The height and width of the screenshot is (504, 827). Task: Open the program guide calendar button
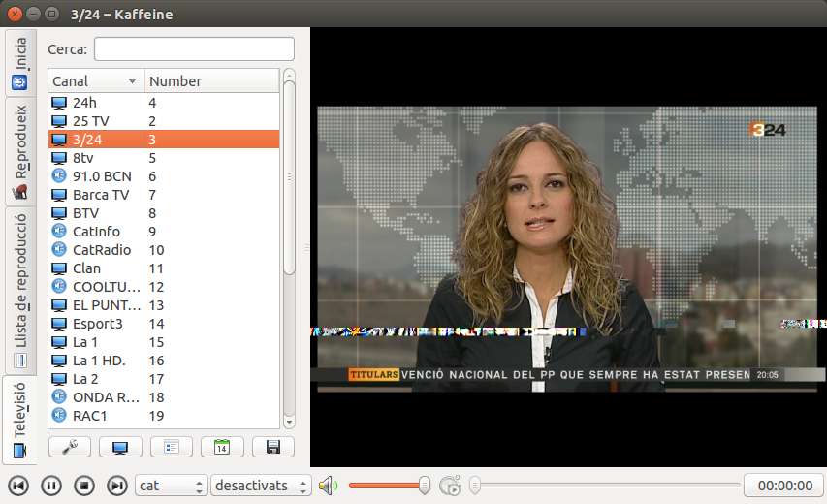(222, 447)
